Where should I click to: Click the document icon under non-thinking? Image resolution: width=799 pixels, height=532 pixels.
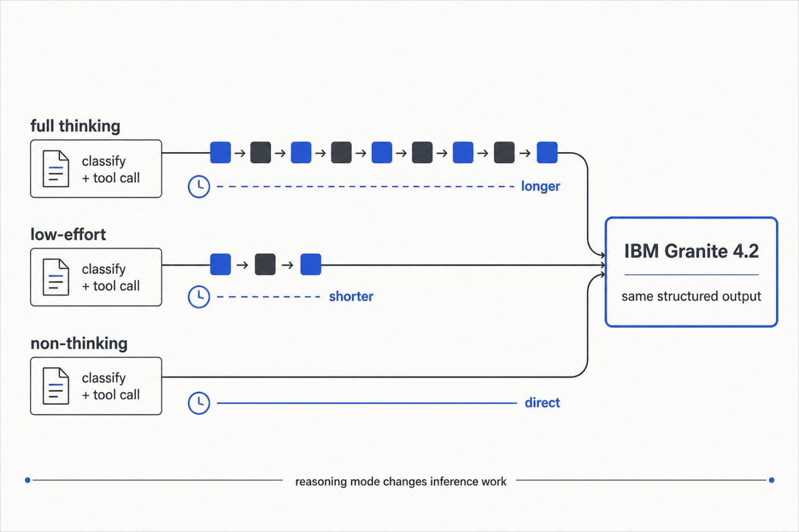(56, 386)
